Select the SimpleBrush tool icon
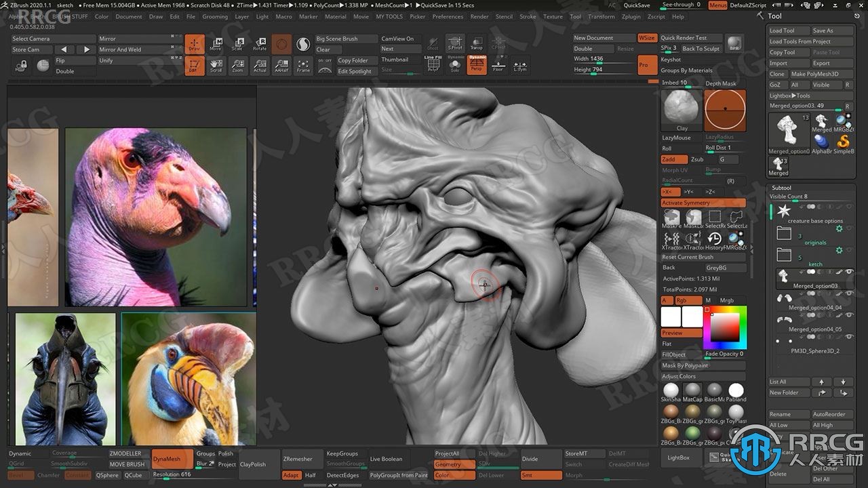This screenshot has width=868, height=488. [x=844, y=144]
